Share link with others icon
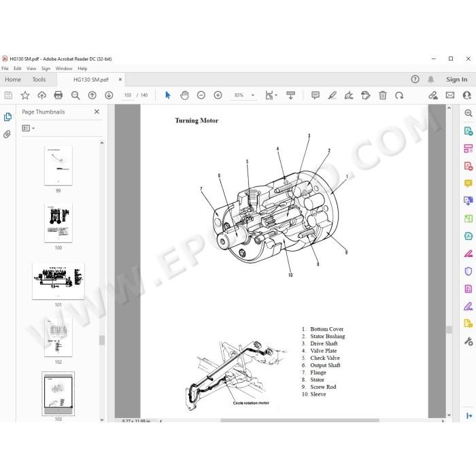Viewport: 476px width, 476px height. [x=433, y=95]
